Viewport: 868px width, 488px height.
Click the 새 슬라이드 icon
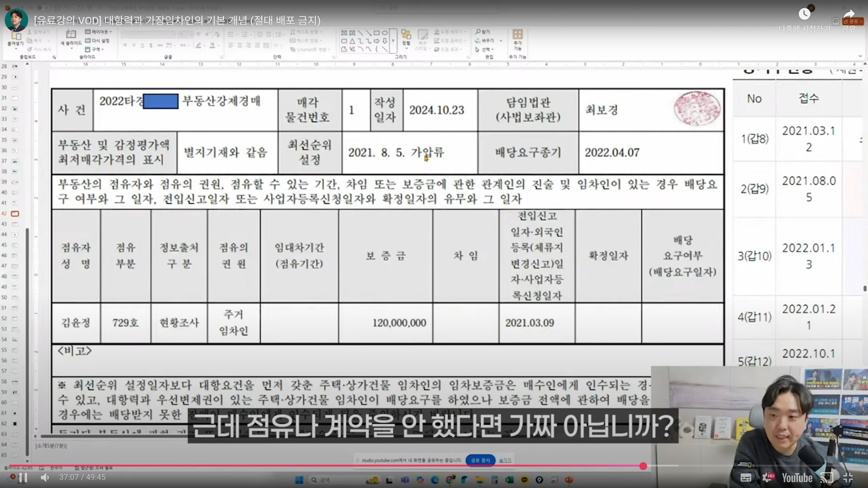71,34
